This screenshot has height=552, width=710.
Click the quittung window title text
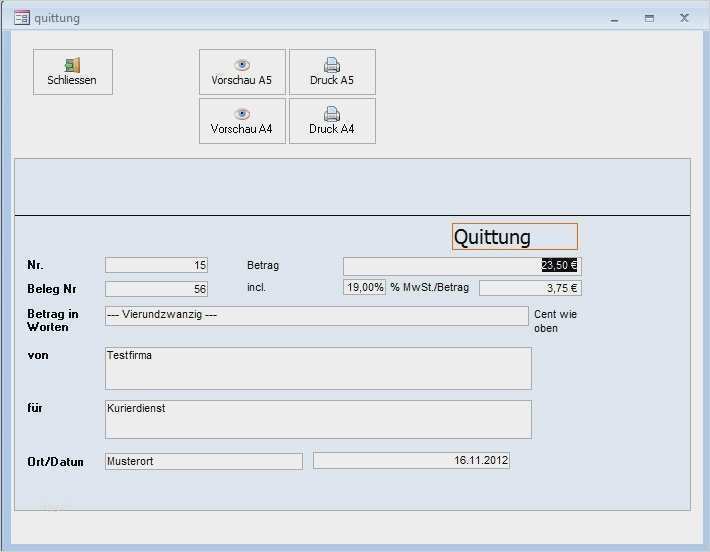(57, 18)
